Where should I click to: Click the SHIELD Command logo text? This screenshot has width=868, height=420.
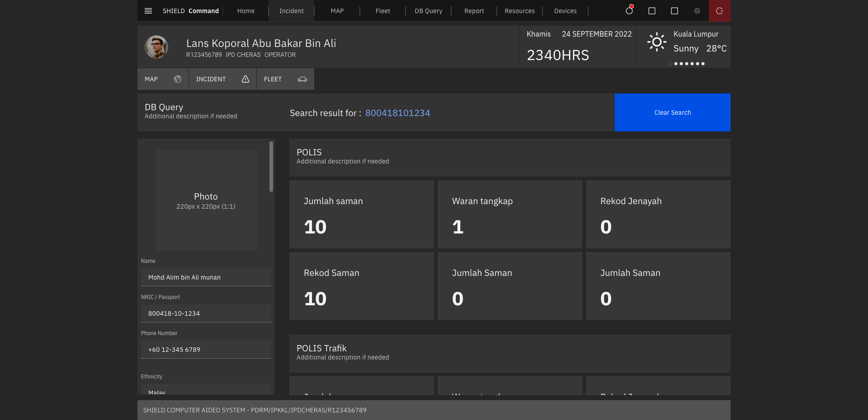pos(191,11)
